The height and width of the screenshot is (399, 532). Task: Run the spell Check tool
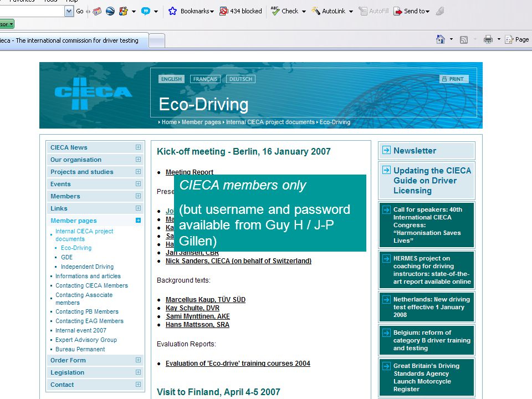pyautogui.click(x=285, y=11)
